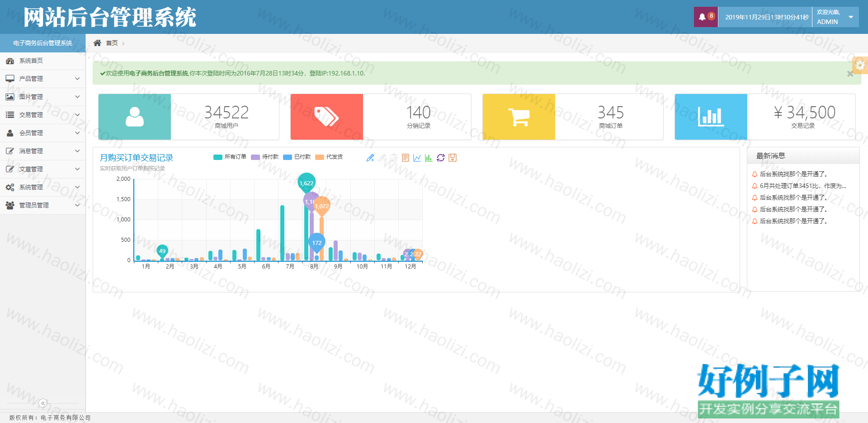Open 图片管理 menu item
The height and width of the screenshot is (423, 868).
pyautogui.click(x=42, y=97)
